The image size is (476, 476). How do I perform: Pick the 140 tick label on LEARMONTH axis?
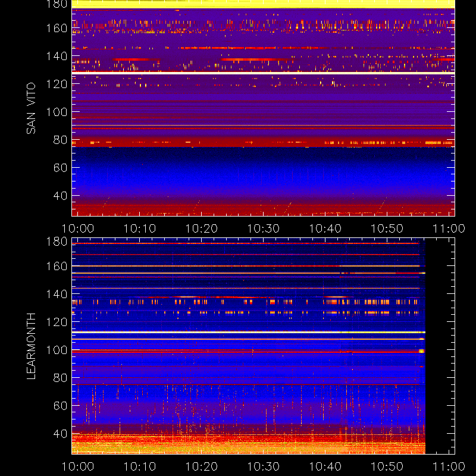pos(57,294)
